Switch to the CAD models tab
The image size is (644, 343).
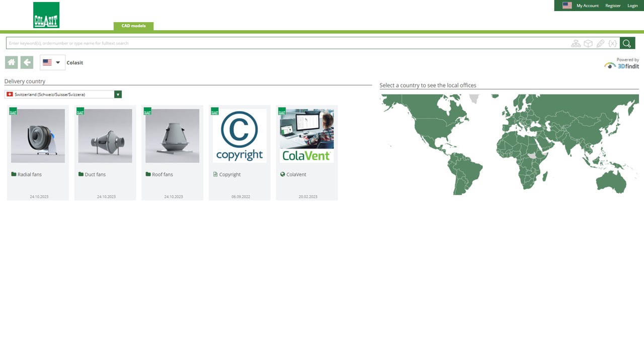point(133,25)
